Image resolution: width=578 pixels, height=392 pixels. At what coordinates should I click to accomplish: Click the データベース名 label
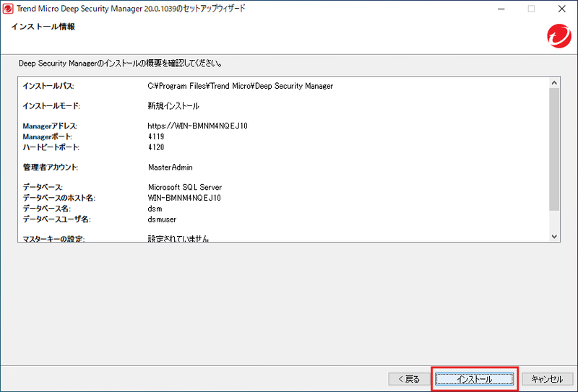click(46, 209)
